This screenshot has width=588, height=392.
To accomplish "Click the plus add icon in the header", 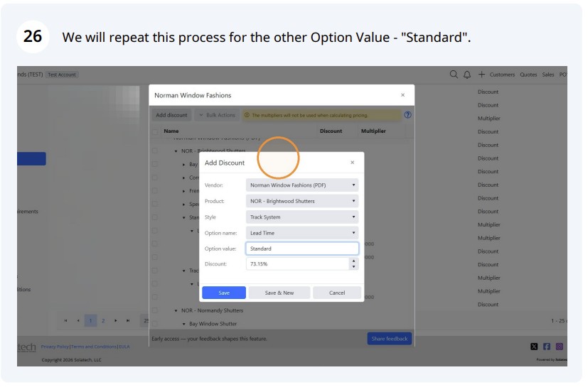I will (481, 74).
